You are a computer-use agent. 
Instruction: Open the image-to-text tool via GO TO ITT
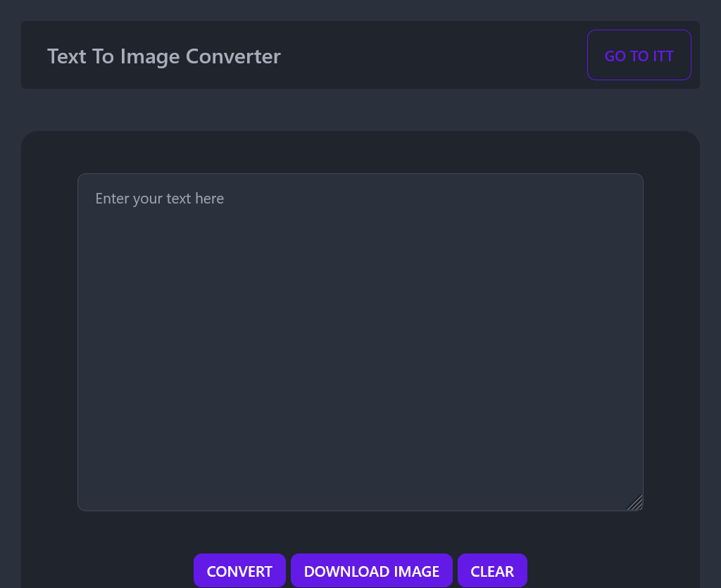pyautogui.click(x=639, y=55)
